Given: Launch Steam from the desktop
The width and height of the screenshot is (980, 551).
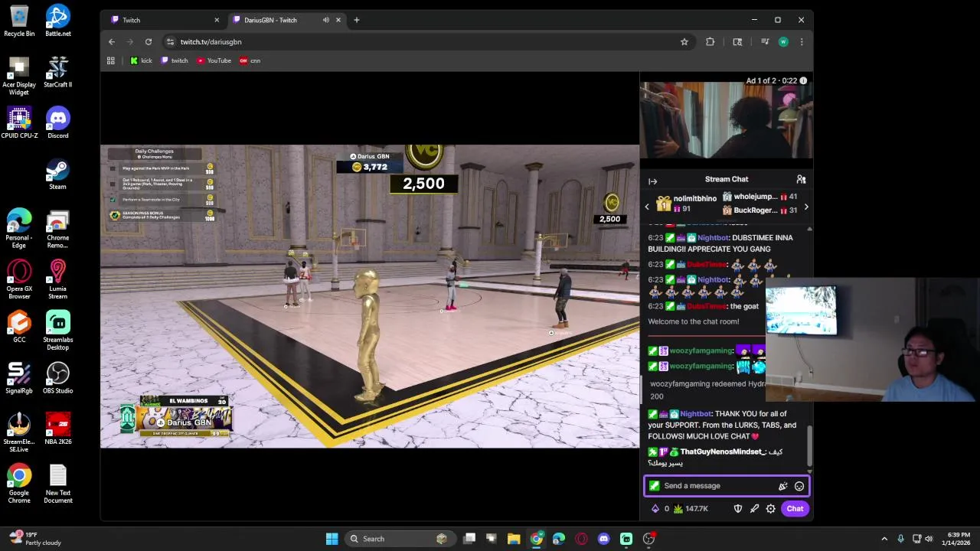Looking at the screenshot, I should click(58, 174).
